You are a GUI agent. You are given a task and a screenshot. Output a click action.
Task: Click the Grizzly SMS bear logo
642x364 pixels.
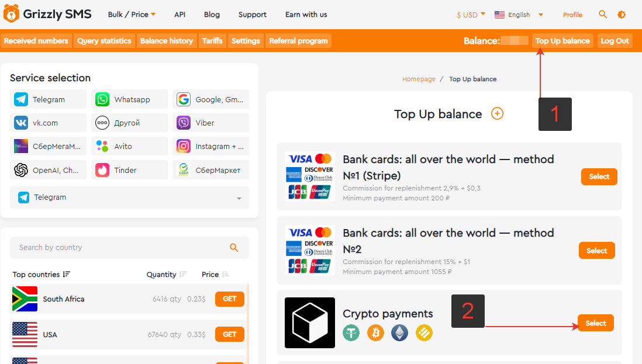tap(12, 13)
